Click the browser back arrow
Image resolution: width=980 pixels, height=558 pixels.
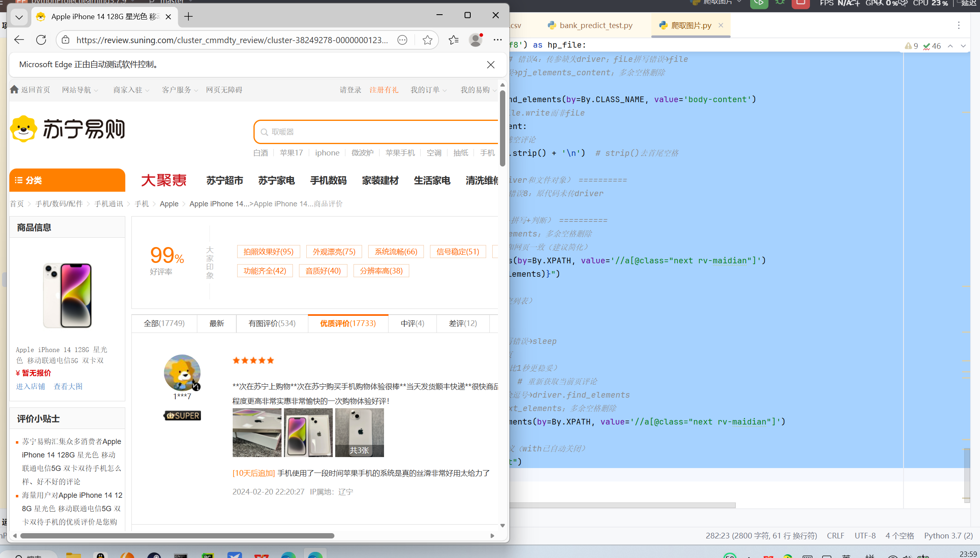[19, 40]
